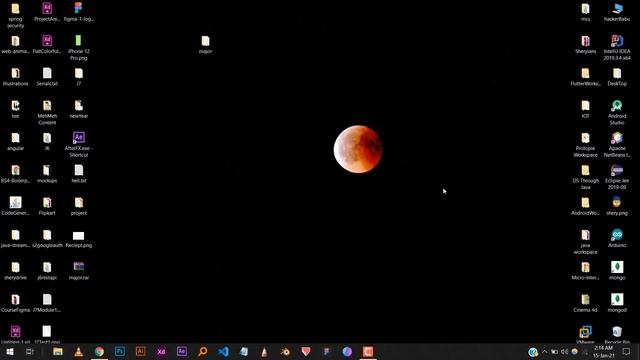
Task: Select the Android Studio shortcut
Action: click(617, 113)
